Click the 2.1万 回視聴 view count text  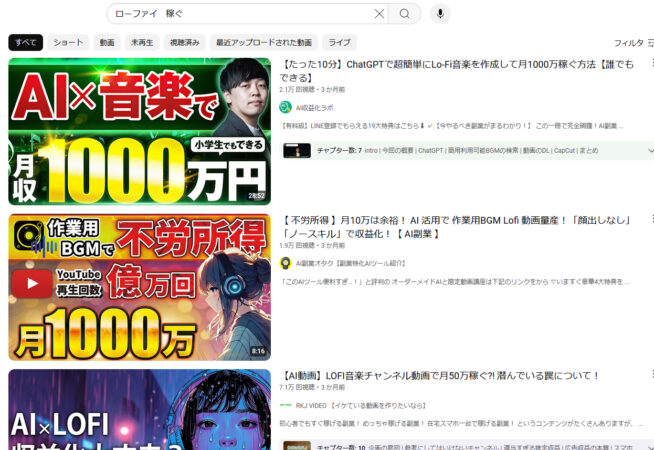coord(296,90)
